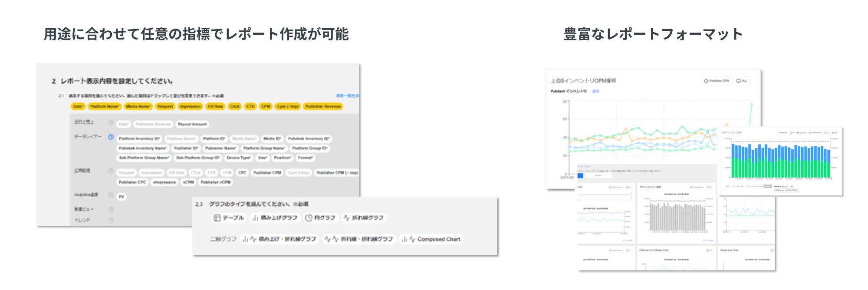Choose 積み上げ・折れ線グラフ dual-axis chart
The image size is (868, 290).
click(279, 239)
